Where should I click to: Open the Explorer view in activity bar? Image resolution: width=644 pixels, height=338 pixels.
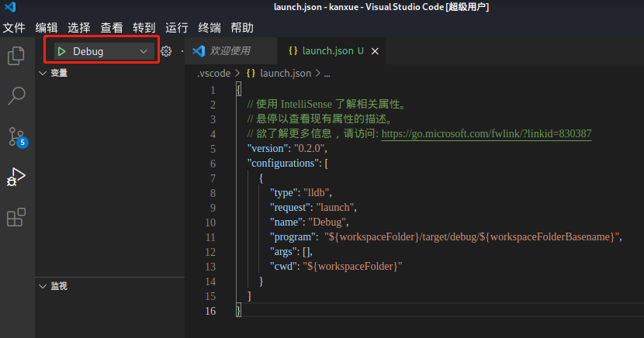click(x=16, y=56)
